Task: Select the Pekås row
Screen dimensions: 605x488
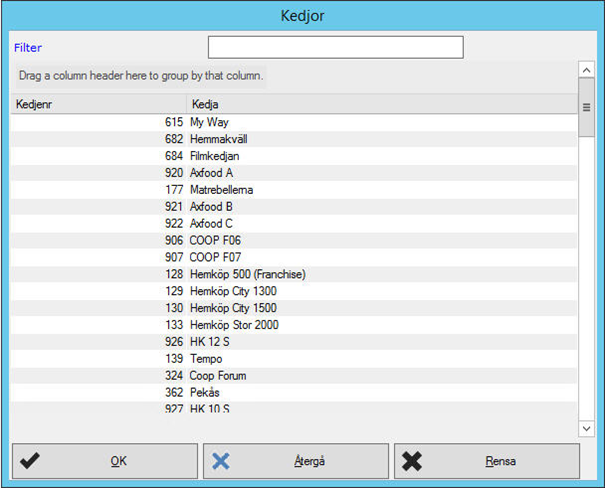Action: coord(294,392)
